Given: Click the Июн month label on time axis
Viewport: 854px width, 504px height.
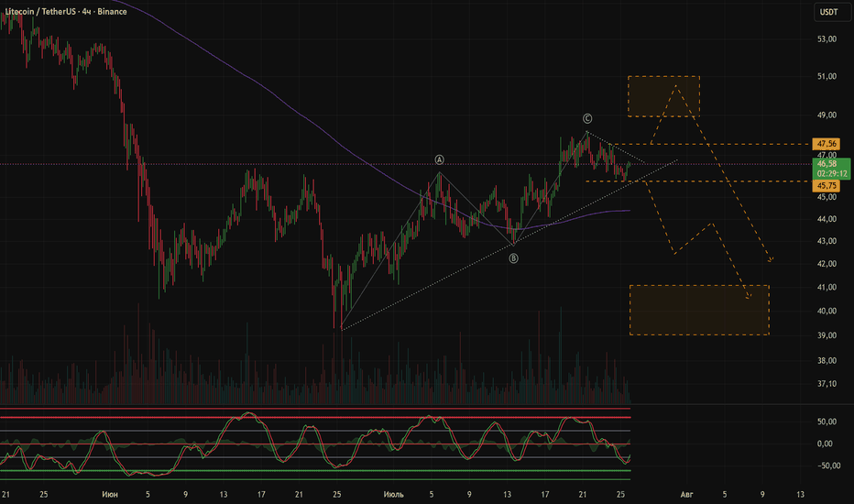Looking at the screenshot, I should click(x=109, y=495).
